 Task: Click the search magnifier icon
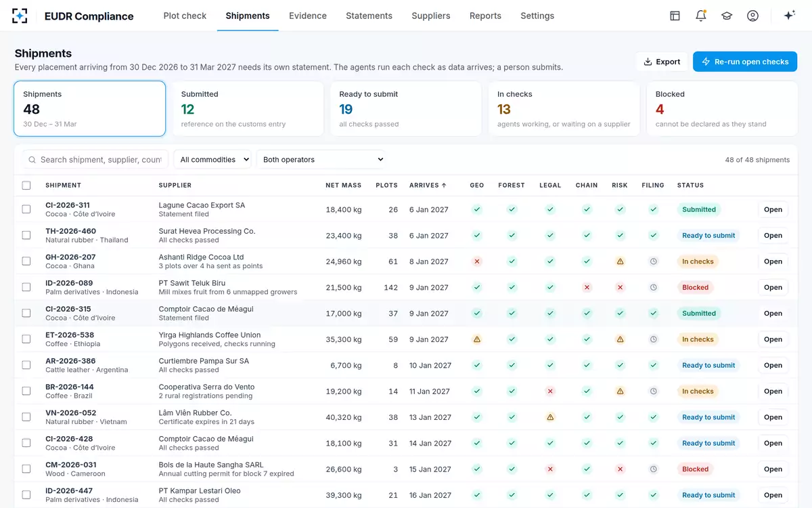(32, 160)
